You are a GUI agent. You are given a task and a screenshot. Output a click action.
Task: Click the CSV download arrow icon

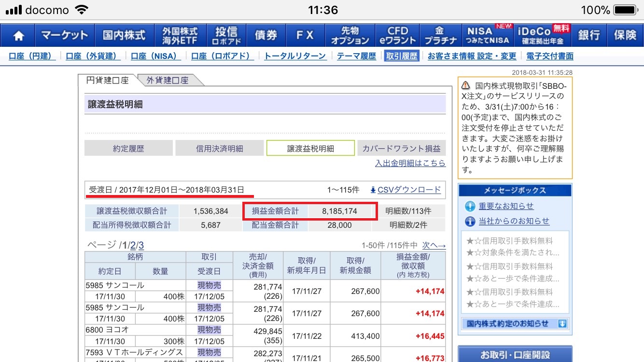tap(373, 190)
